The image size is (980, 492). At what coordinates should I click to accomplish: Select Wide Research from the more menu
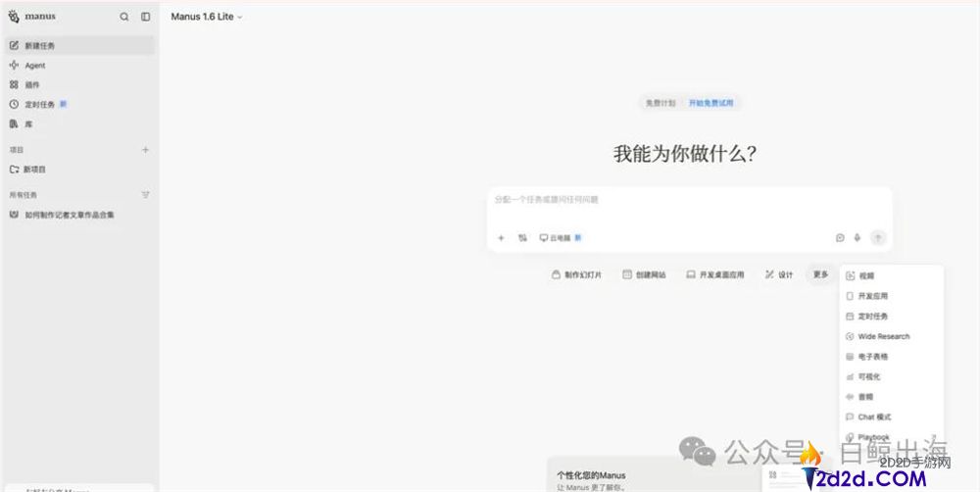pyautogui.click(x=891, y=336)
